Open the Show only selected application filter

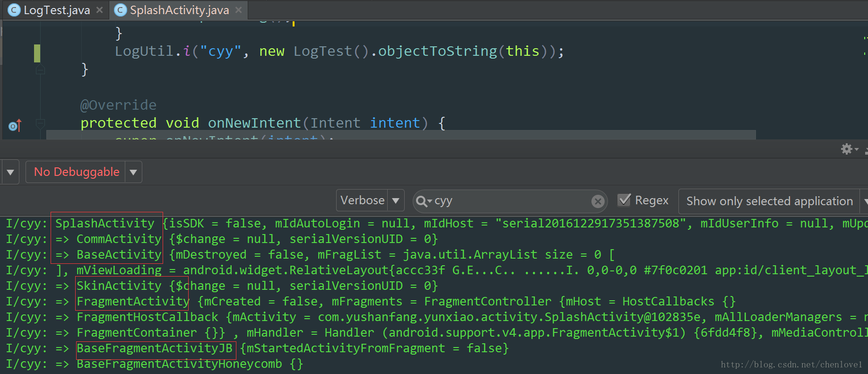(773, 201)
